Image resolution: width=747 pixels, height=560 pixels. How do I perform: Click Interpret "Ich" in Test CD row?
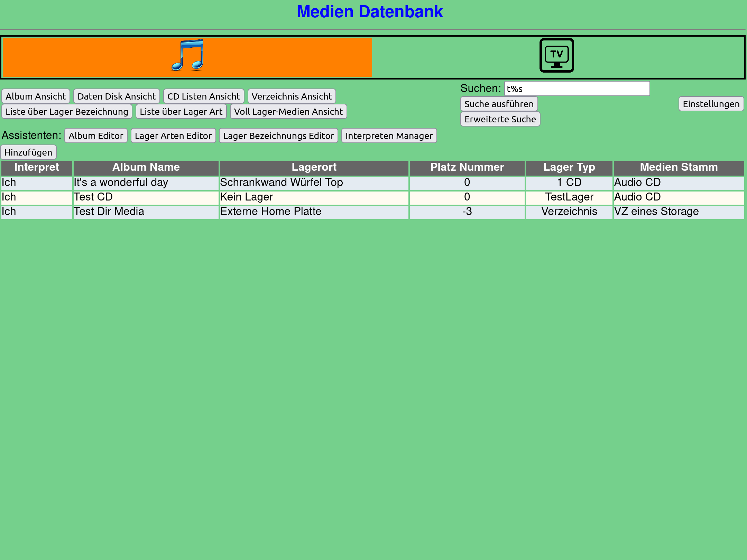(37, 197)
